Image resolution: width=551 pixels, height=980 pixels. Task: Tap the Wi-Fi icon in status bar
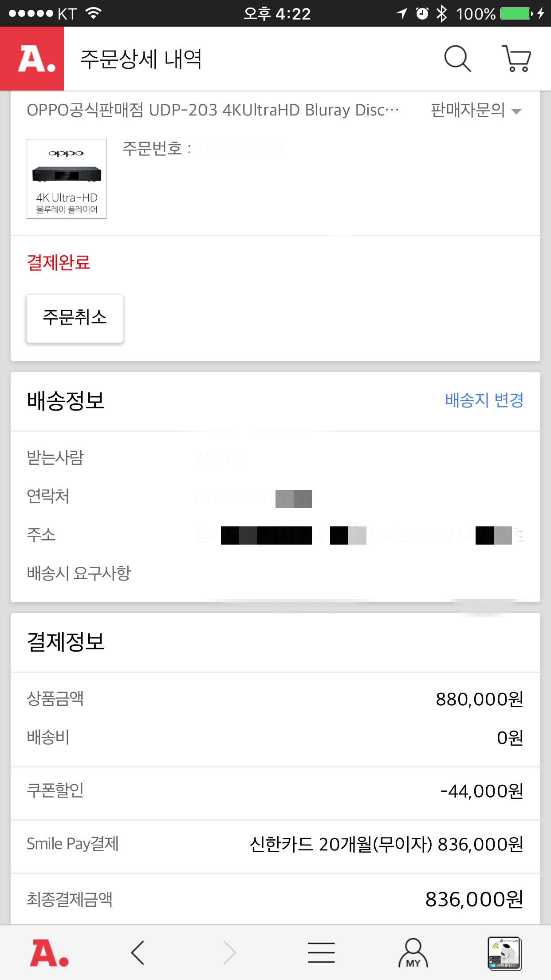point(93,14)
